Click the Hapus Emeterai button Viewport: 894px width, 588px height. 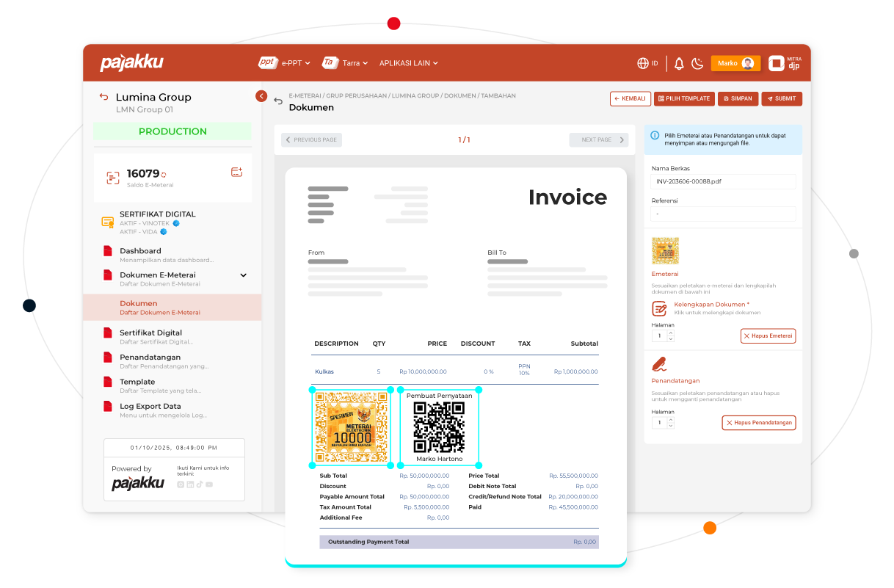click(x=768, y=335)
